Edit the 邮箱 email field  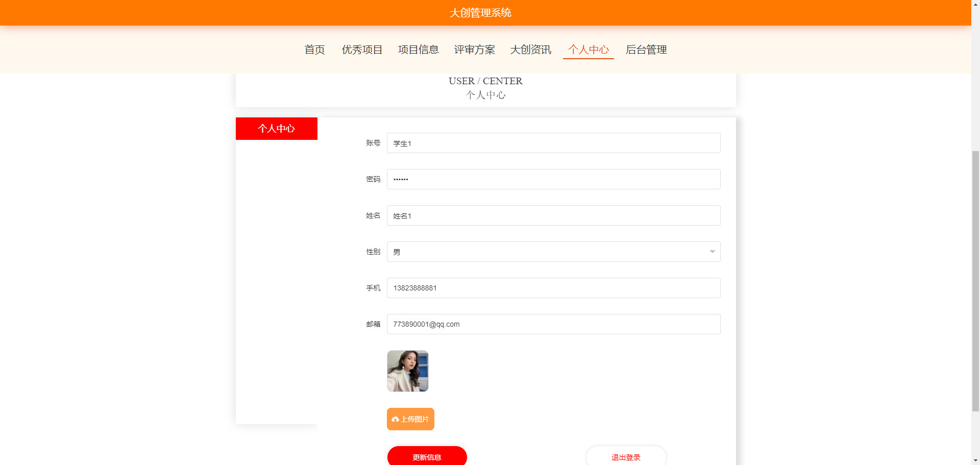pyautogui.click(x=553, y=324)
